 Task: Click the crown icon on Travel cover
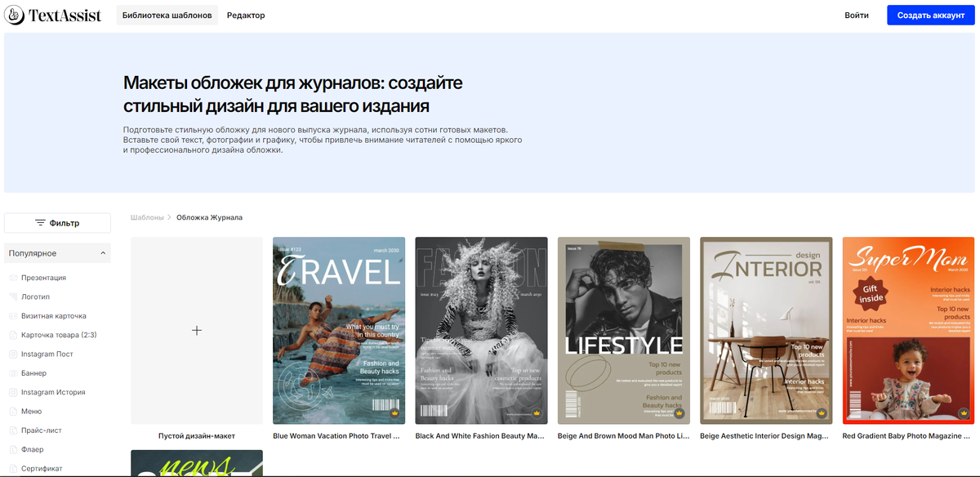point(394,413)
